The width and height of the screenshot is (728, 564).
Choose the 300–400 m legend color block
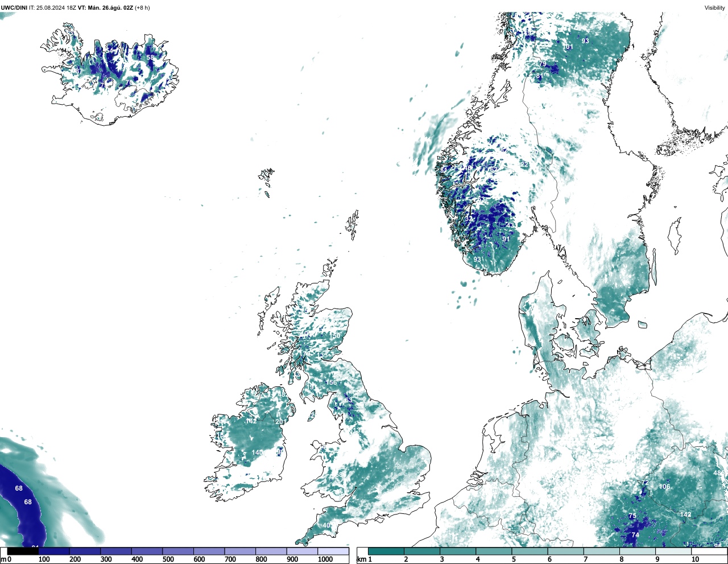pos(116,551)
